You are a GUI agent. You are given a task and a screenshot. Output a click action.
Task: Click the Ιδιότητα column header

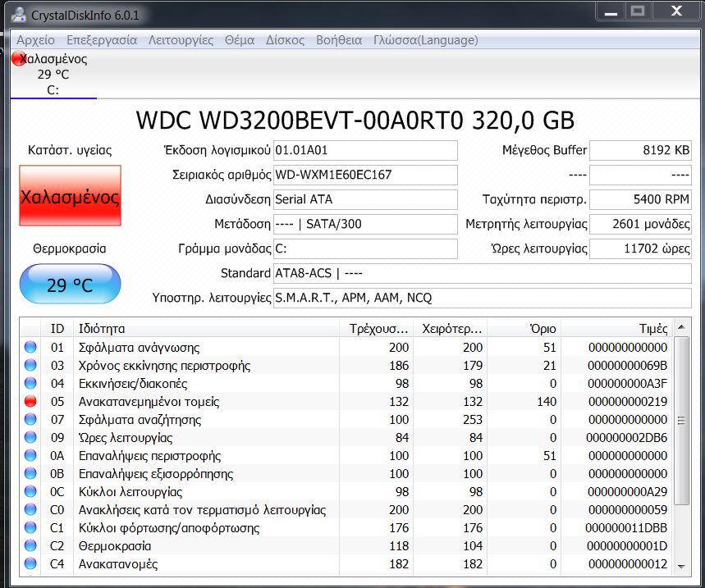point(205,328)
